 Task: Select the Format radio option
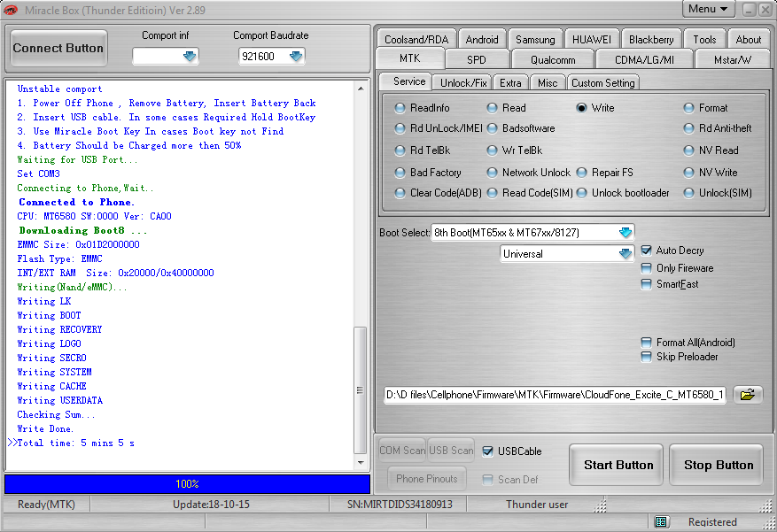[688, 108]
